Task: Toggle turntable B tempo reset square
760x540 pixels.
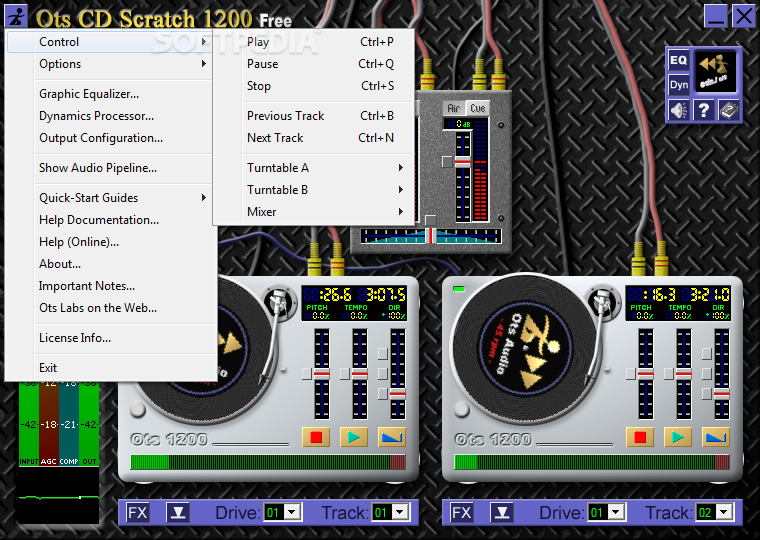Action: click(x=668, y=374)
